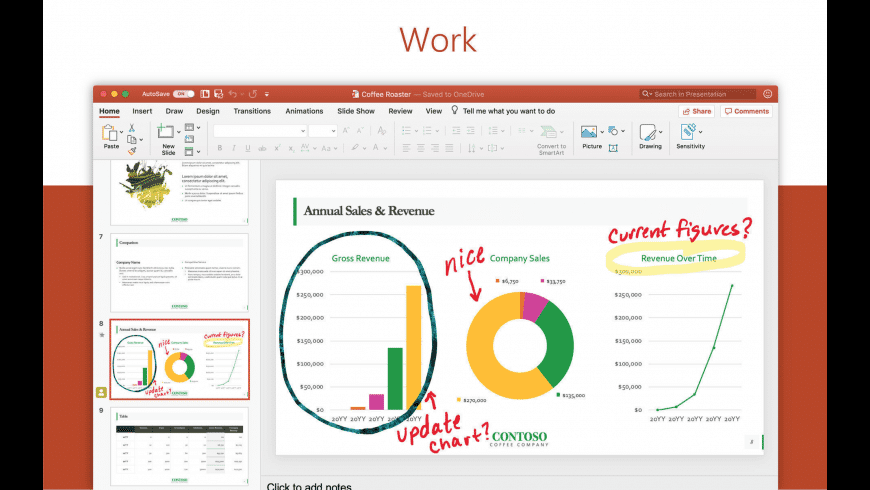Expand the New Slide dropdown arrow

coord(179,132)
